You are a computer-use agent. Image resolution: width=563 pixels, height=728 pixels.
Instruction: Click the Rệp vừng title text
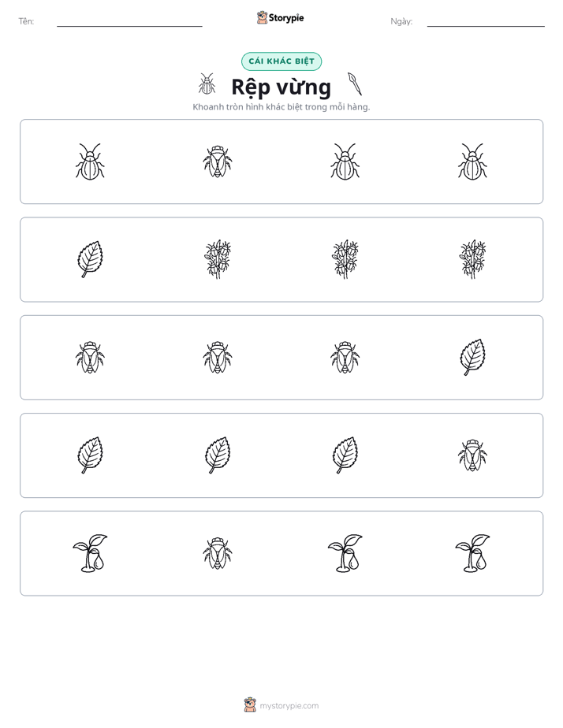pos(281,87)
